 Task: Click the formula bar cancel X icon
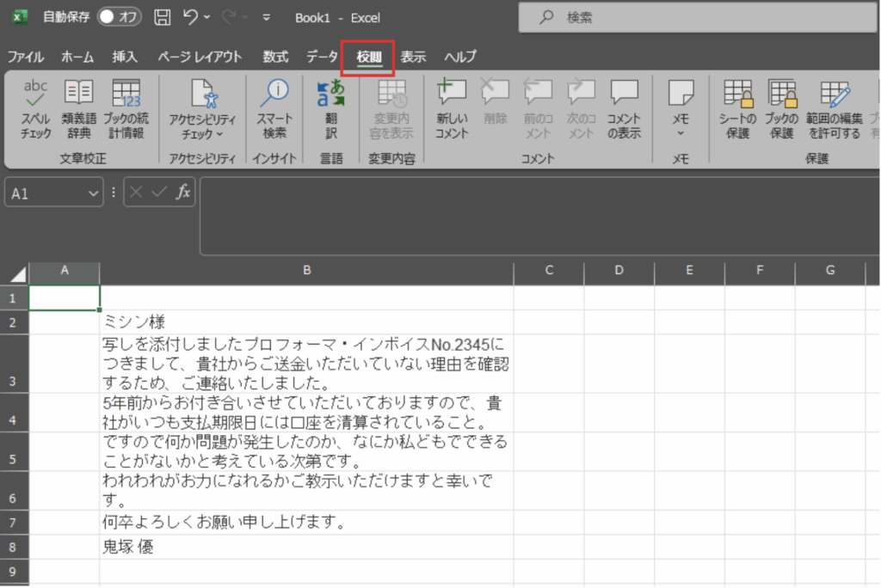[x=136, y=193]
